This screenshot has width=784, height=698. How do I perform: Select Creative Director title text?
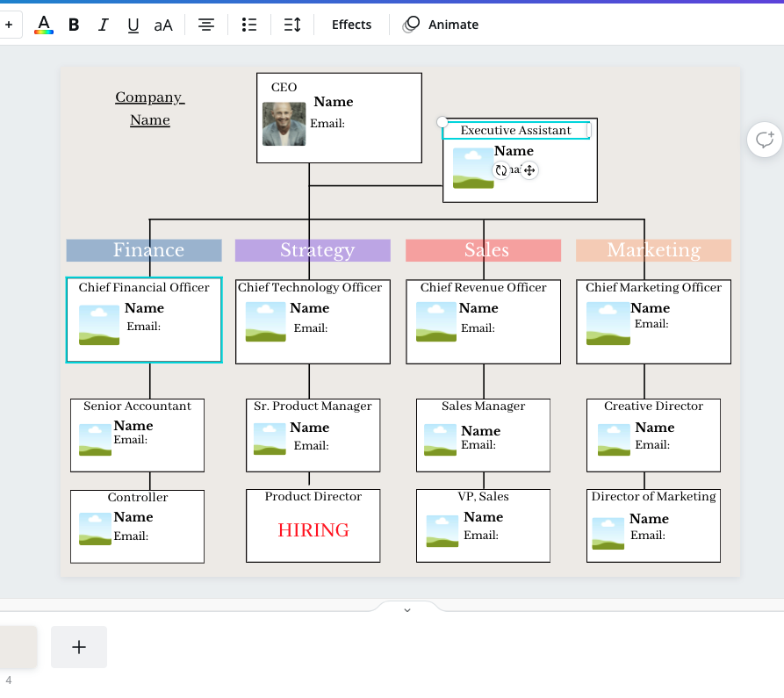pyautogui.click(x=653, y=406)
